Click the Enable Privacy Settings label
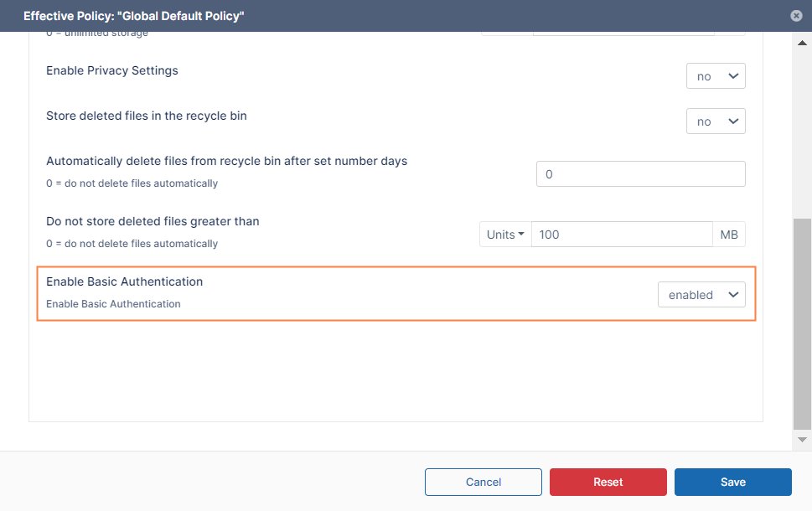This screenshot has width=812, height=511. [112, 70]
